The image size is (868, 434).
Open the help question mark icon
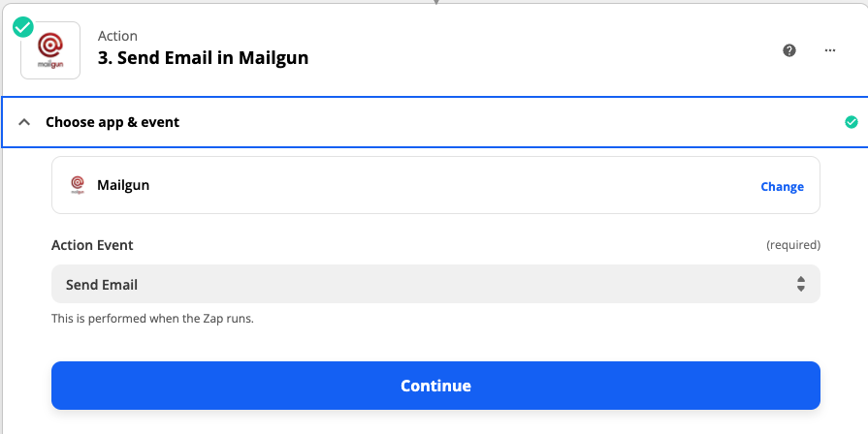coord(789,50)
